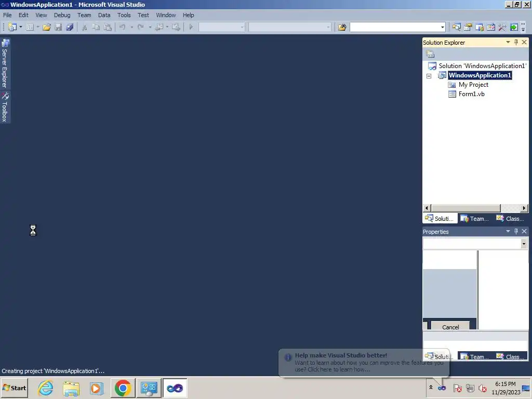Open the Properties object selector dropdown
Viewport: 532px width, 399px height.
pyautogui.click(x=524, y=244)
